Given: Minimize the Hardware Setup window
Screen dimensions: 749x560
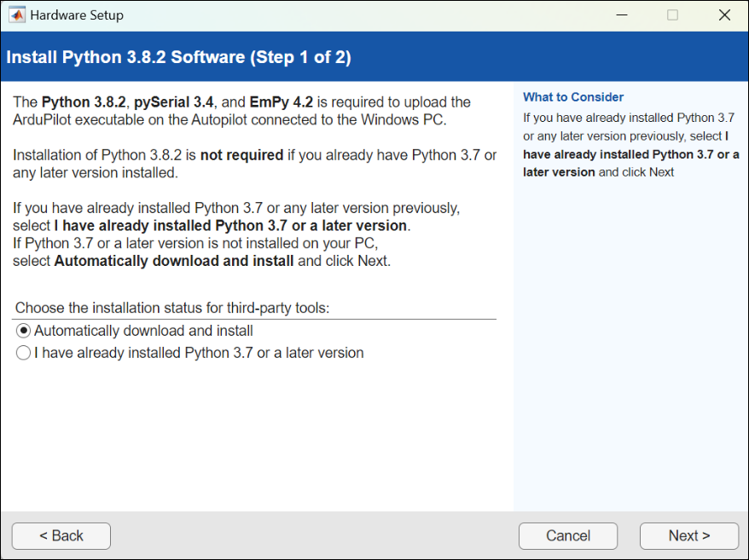Looking at the screenshot, I should (x=621, y=15).
